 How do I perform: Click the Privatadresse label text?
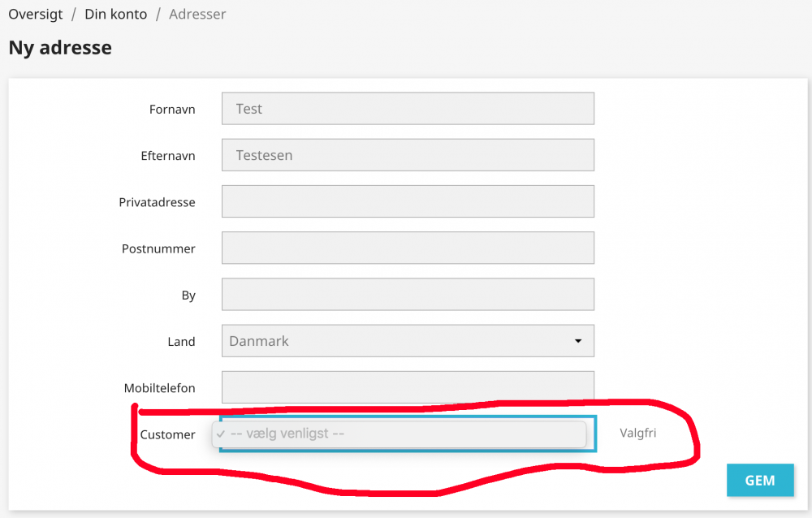point(157,202)
